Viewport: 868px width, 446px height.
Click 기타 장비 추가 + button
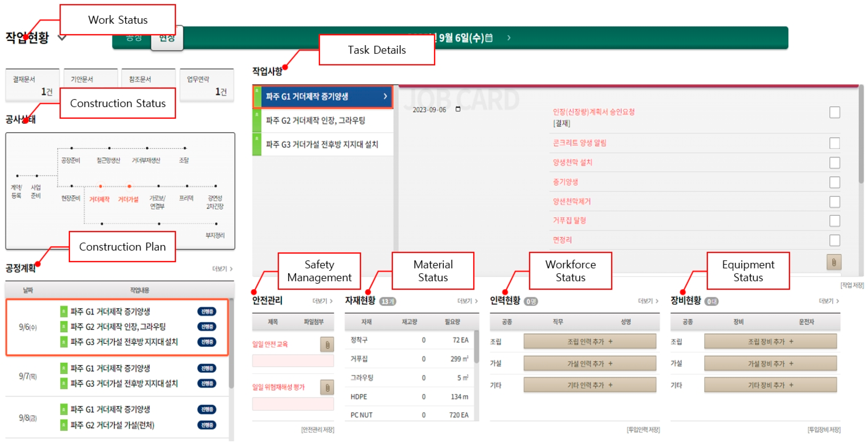pos(770,385)
